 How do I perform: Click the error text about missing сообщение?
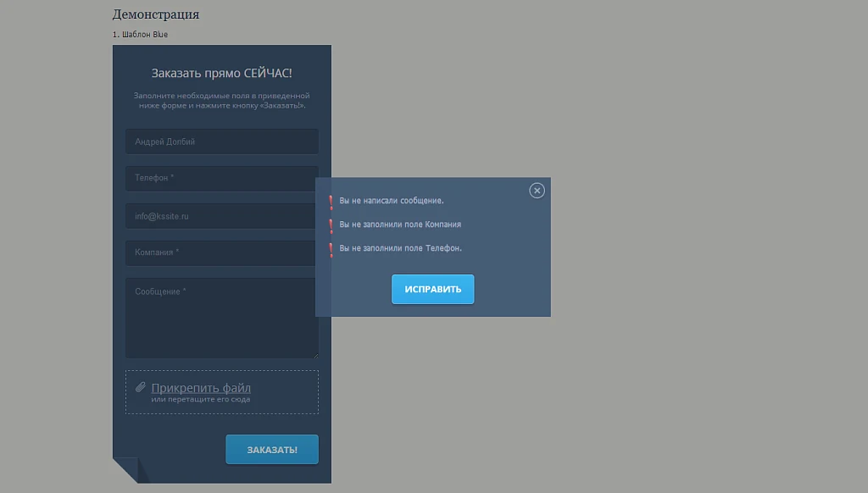pyautogui.click(x=392, y=201)
